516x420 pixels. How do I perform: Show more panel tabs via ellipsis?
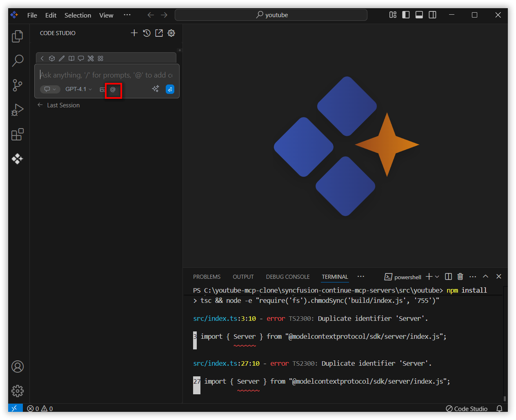click(x=361, y=276)
